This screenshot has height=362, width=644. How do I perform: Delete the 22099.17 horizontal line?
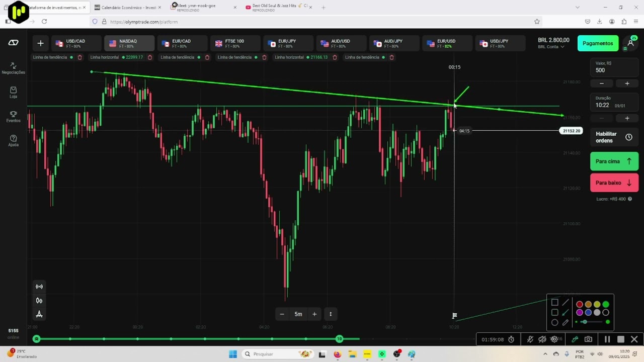pyautogui.click(x=150, y=57)
